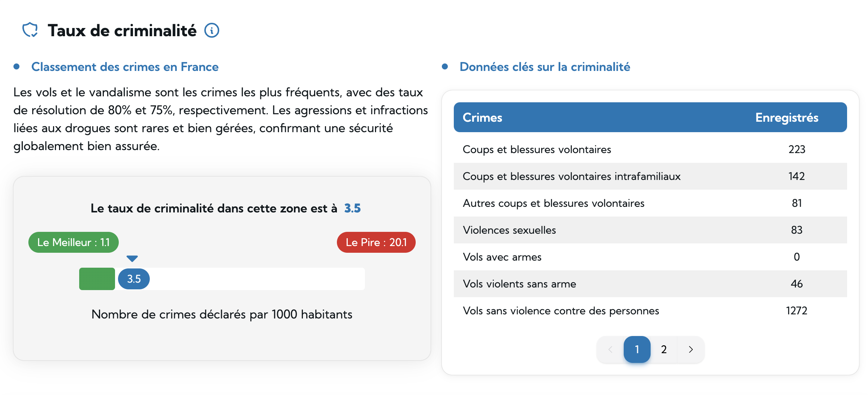Click the Crimes column header

(x=482, y=117)
